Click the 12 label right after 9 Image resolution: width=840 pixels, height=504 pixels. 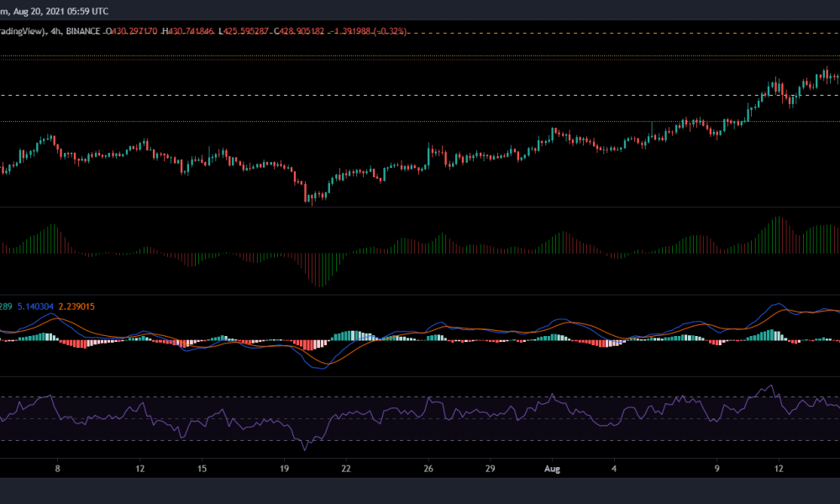pos(779,469)
